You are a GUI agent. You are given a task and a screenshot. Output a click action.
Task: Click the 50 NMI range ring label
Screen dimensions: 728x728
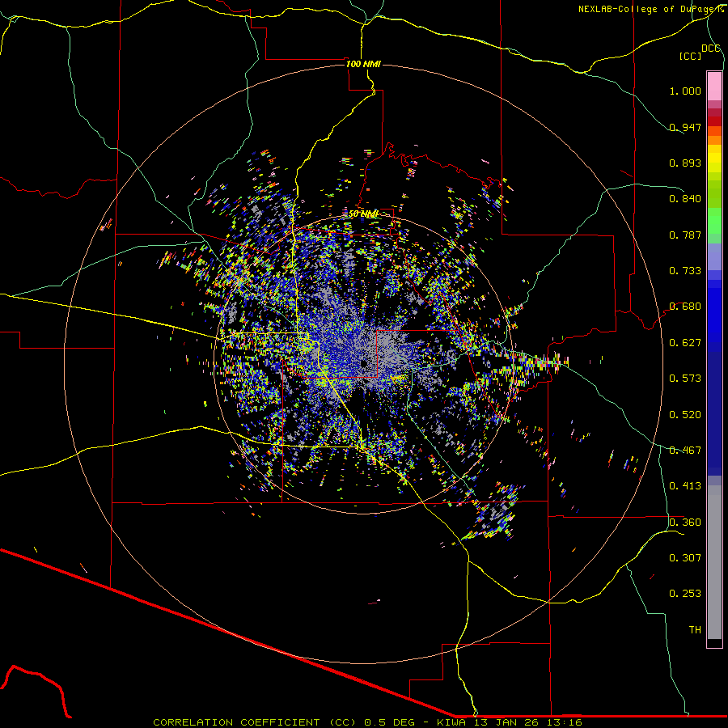tap(363, 214)
